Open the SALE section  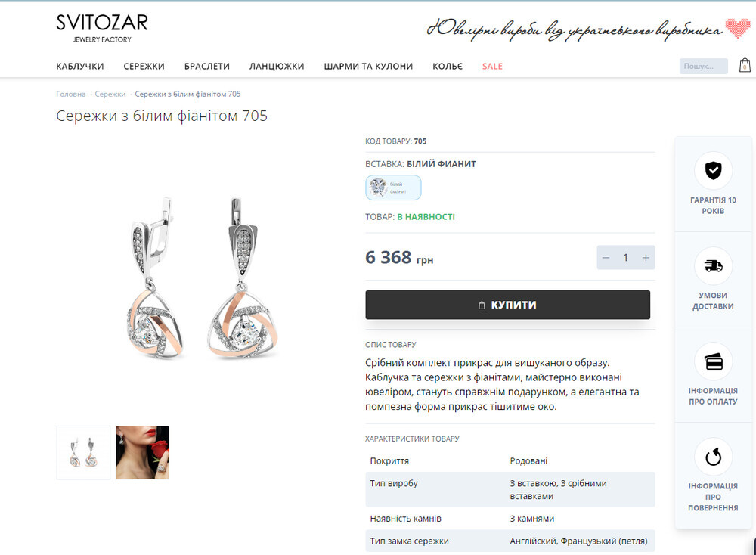(x=492, y=66)
